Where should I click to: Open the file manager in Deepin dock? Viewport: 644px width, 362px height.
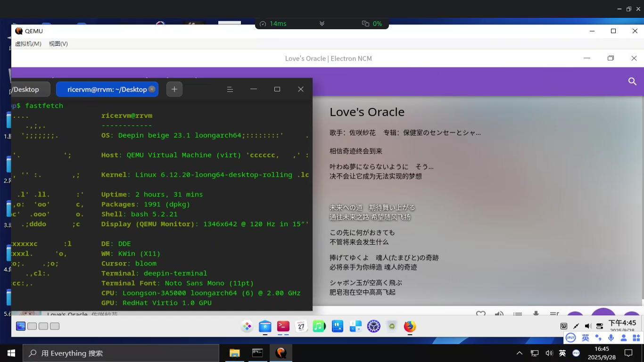[x=265, y=326]
